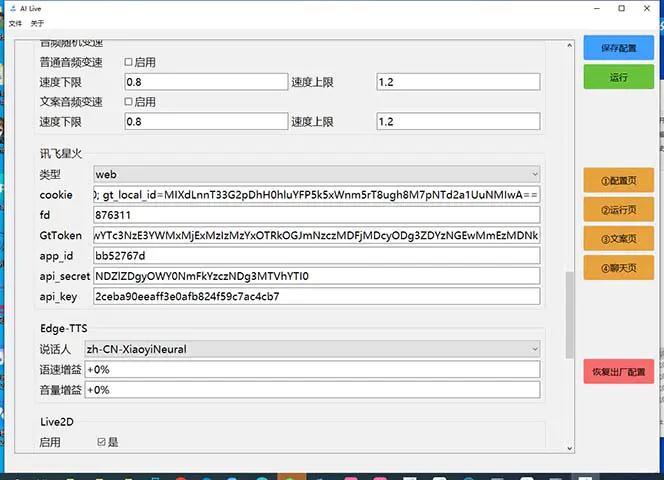Click the red restore factory settings button (恢复出厂配置)
664x480 pixels.
pyautogui.click(x=618, y=371)
